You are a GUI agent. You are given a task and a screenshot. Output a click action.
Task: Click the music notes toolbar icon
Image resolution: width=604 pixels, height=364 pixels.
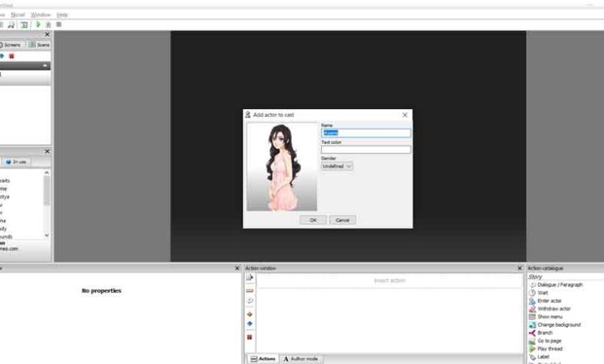[x=11, y=25]
